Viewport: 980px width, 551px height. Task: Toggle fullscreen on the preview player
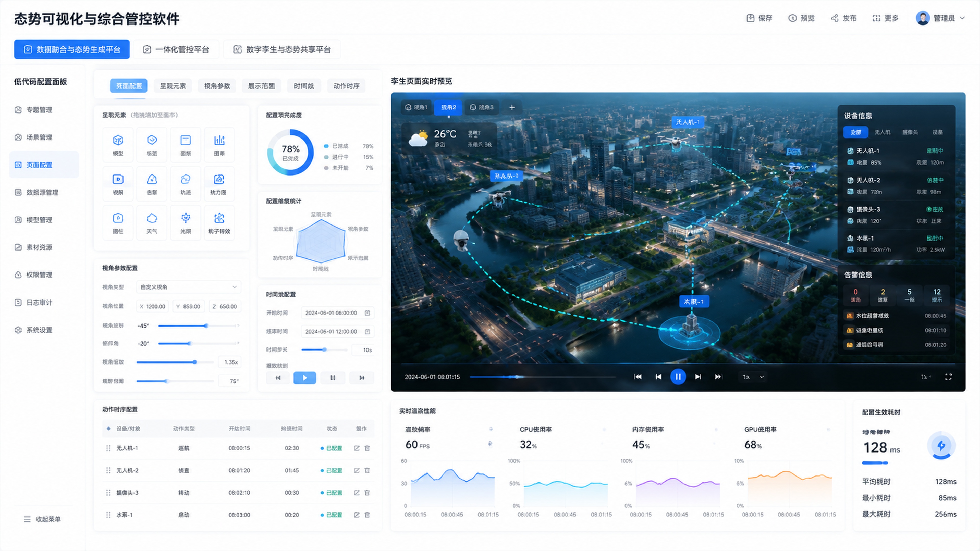948,377
